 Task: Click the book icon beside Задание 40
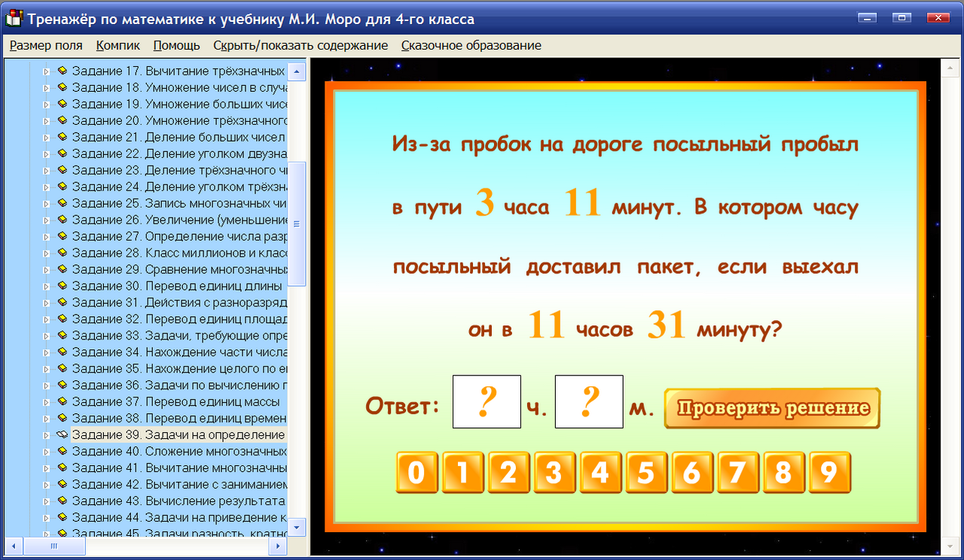(63, 451)
